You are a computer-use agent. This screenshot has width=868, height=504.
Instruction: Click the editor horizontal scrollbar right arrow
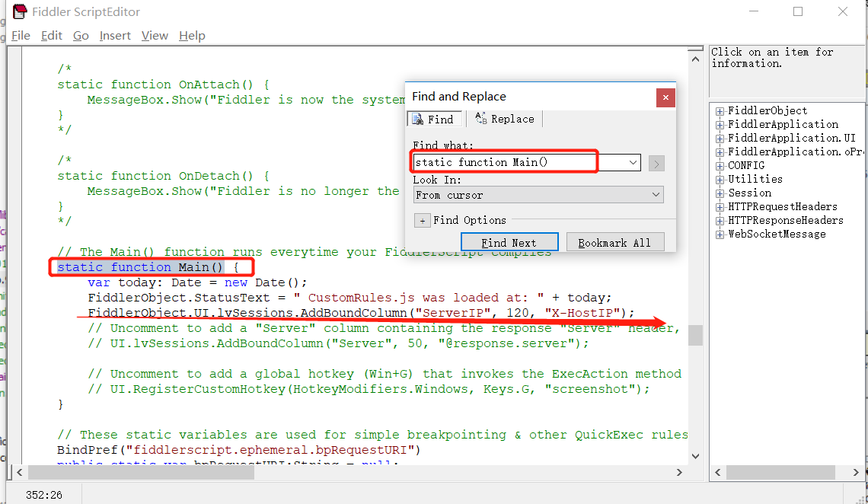[x=679, y=473]
